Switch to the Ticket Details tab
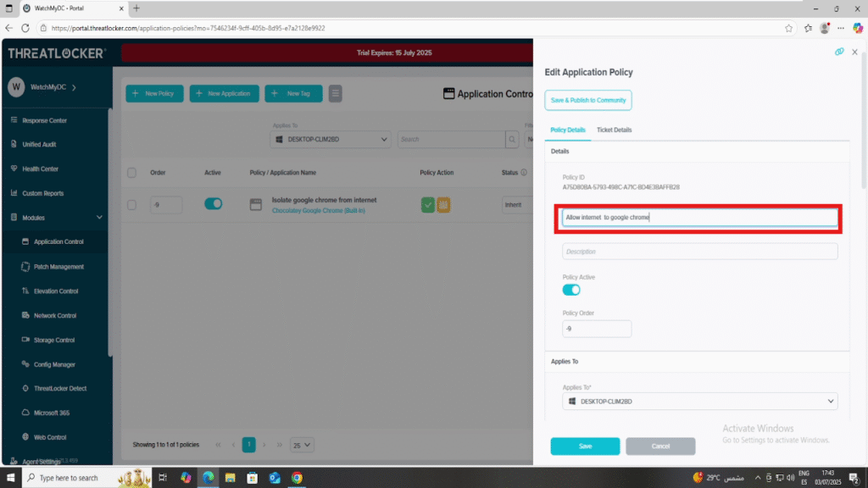This screenshot has width=868, height=488. [x=614, y=130]
